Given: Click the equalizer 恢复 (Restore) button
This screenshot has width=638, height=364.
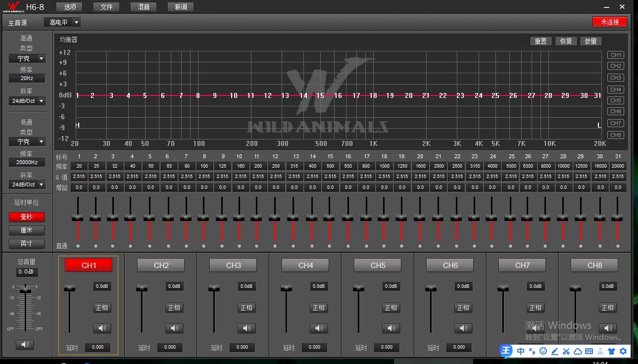Looking at the screenshot, I should click(566, 41).
